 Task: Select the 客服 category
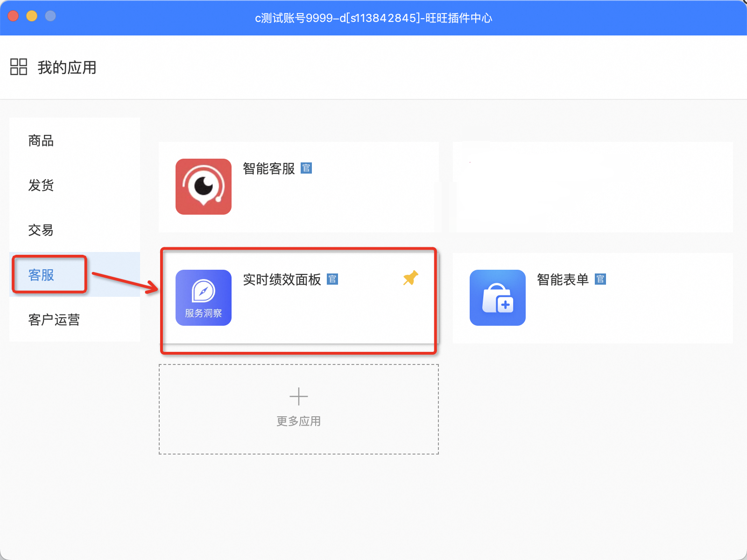click(75, 275)
